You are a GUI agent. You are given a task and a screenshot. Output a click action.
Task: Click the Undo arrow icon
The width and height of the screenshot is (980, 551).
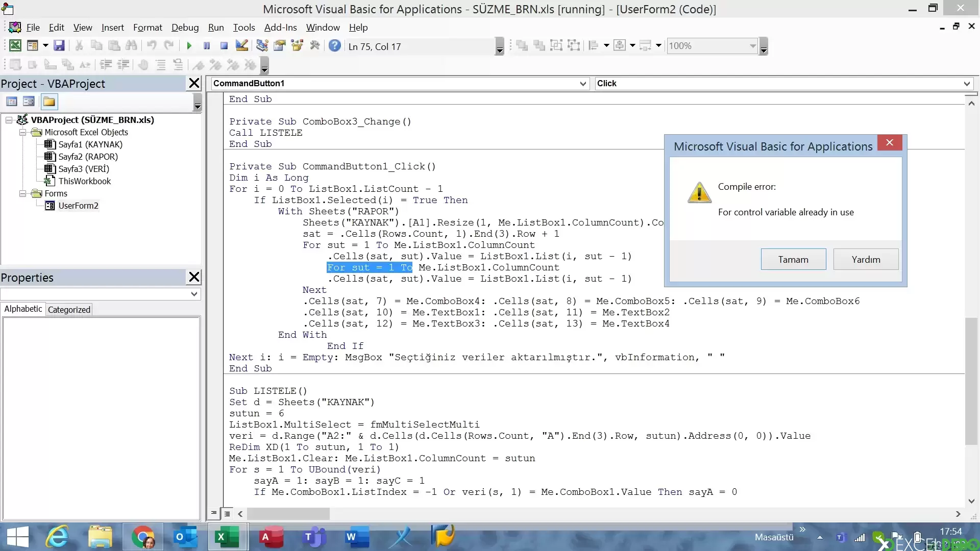click(152, 46)
